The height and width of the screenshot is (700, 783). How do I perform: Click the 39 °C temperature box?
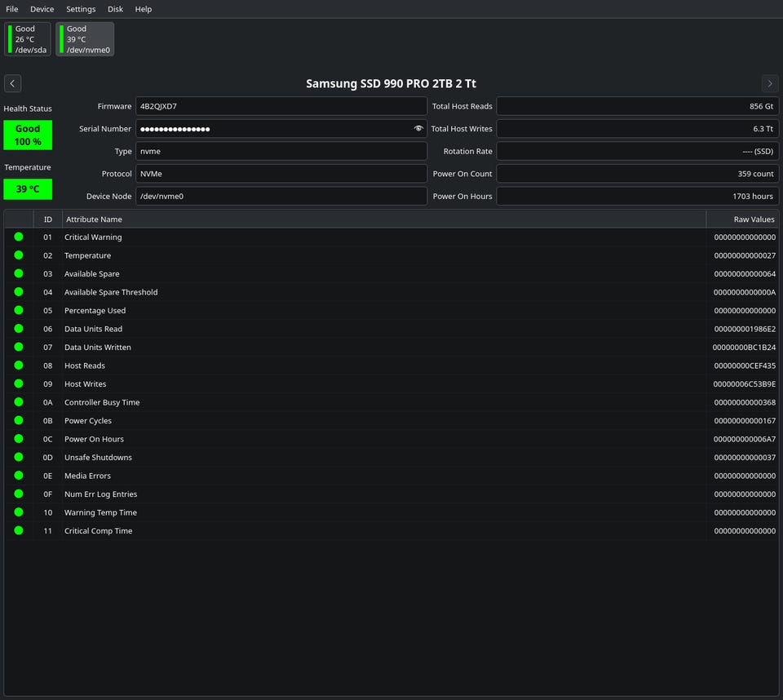point(28,188)
